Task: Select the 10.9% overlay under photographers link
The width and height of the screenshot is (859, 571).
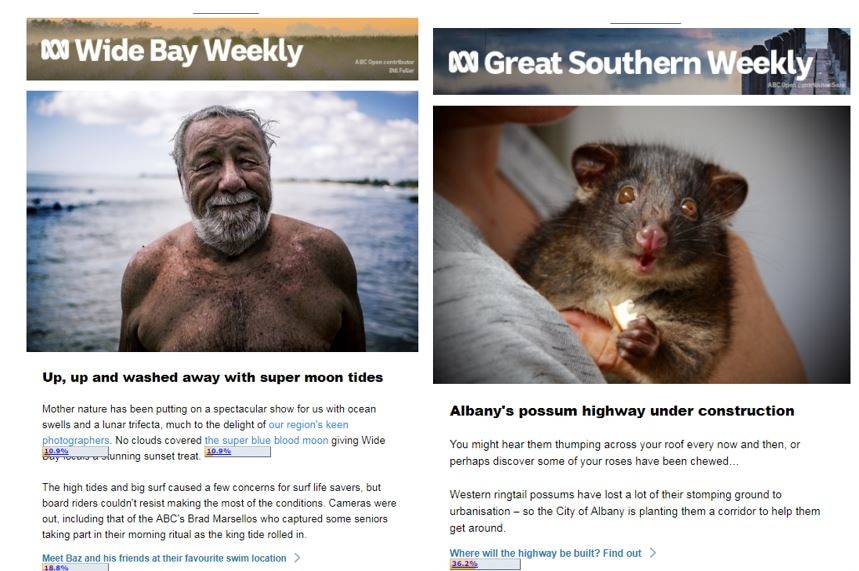Action: (75, 452)
